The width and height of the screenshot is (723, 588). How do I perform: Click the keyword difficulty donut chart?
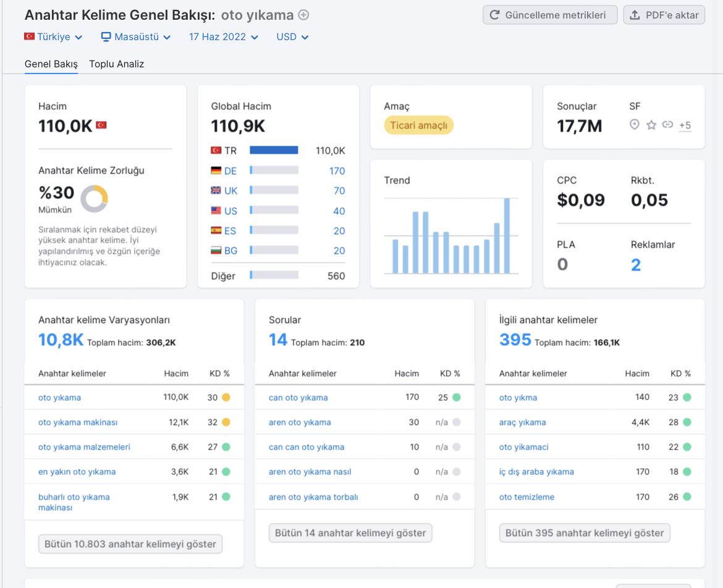tap(94, 199)
